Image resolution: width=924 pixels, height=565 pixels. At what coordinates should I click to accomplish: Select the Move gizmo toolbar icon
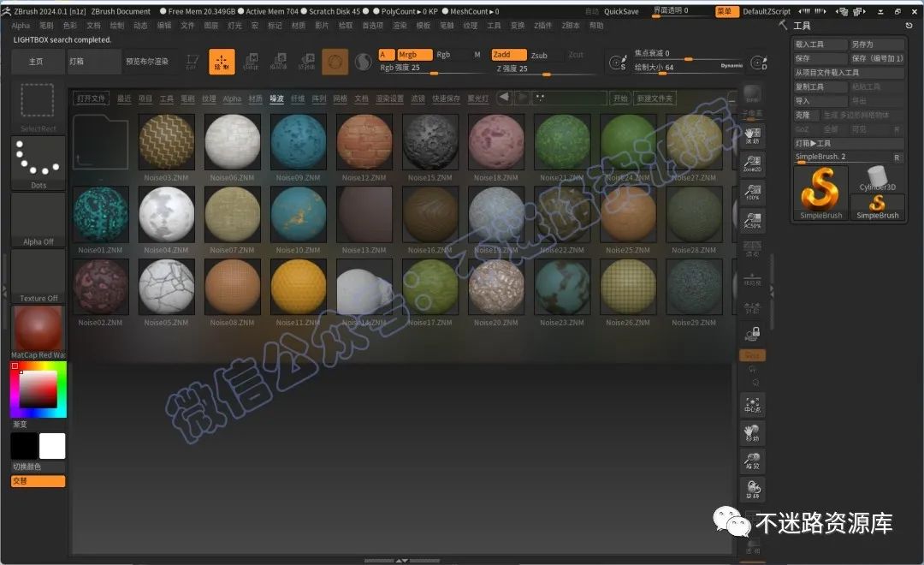[251, 62]
